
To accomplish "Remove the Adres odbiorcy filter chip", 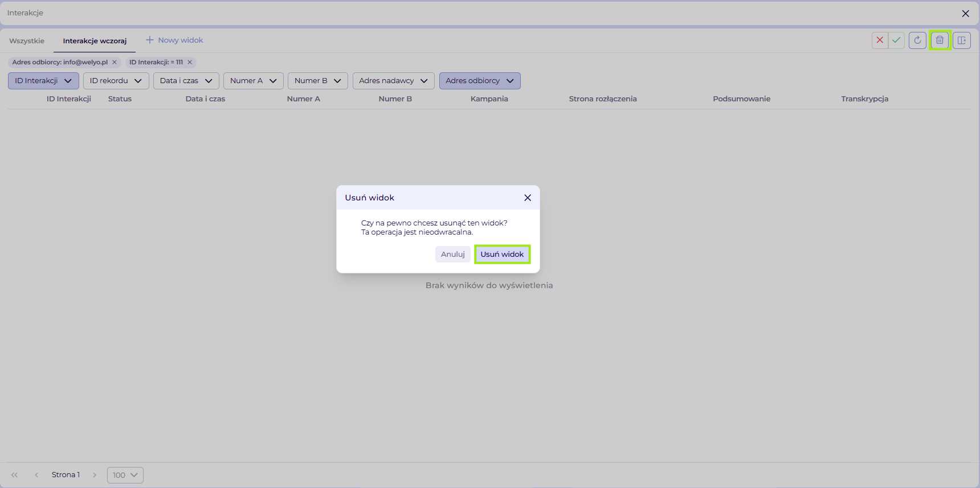I will pos(115,62).
